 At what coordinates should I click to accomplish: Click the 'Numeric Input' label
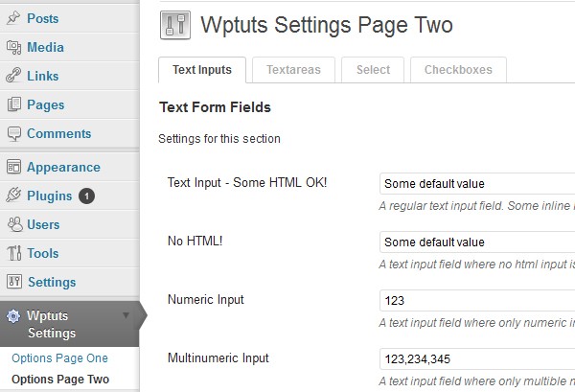pyautogui.click(x=206, y=299)
